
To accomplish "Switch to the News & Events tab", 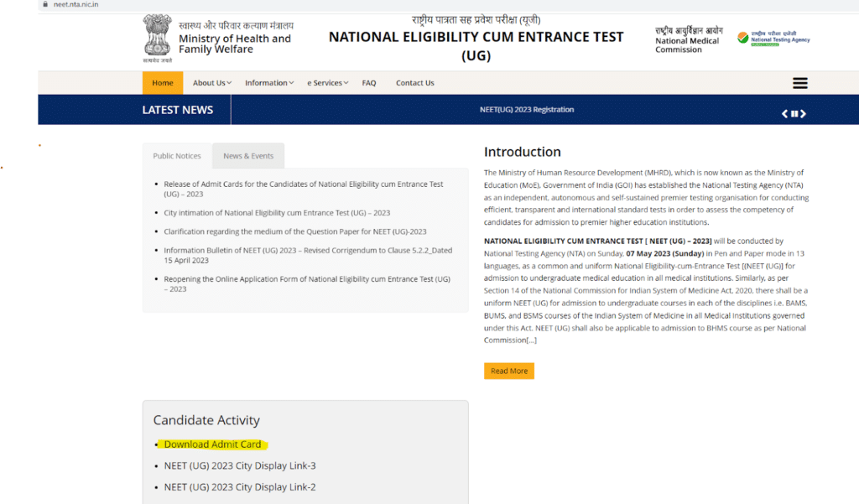I will 248,156.
